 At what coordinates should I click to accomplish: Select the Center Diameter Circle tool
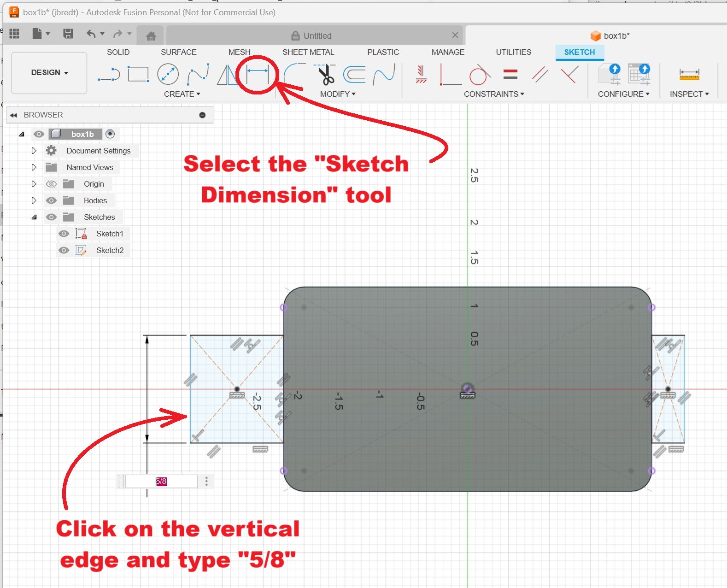[168, 74]
